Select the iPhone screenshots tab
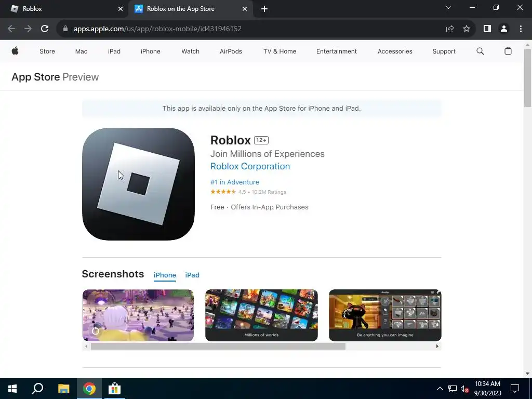Image resolution: width=532 pixels, height=399 pixels. pos(165,275)
